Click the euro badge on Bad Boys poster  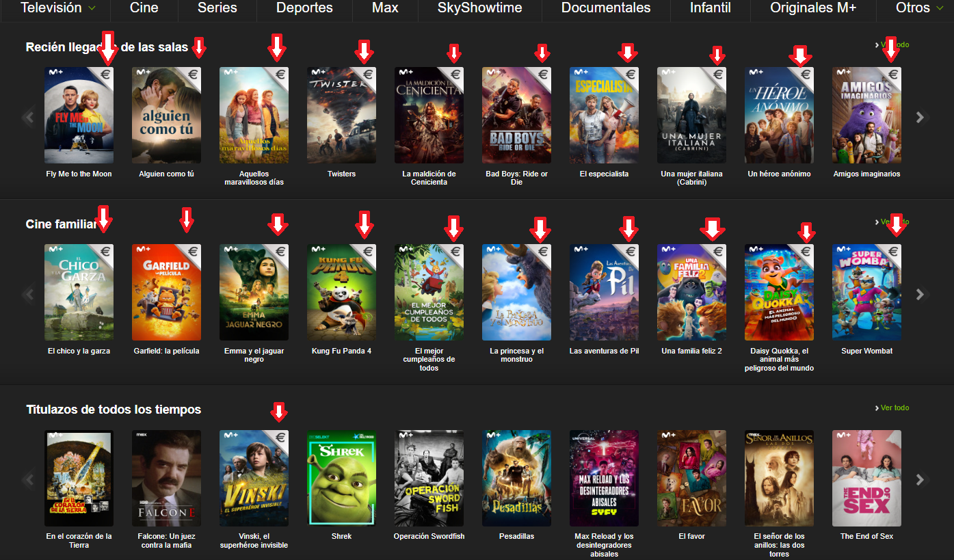[x=542, y=75]
